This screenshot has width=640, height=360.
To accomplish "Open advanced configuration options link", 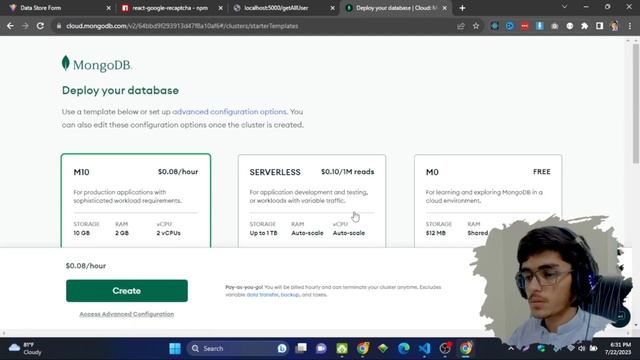I will coord(229,111).
